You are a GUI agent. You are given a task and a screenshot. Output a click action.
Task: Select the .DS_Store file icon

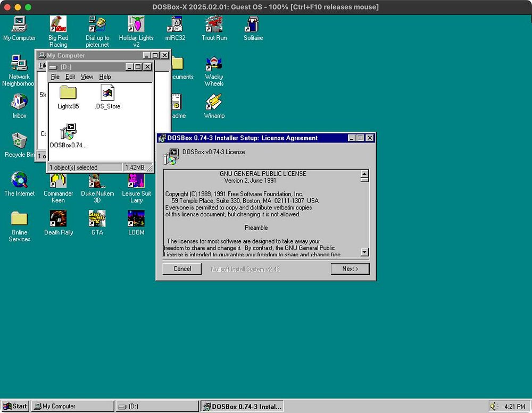point(107,94)
